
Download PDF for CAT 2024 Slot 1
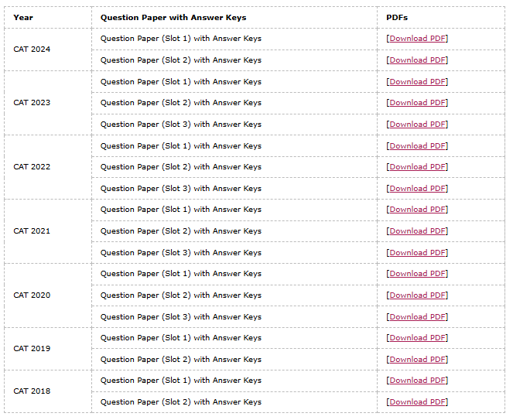pos(417,38)
